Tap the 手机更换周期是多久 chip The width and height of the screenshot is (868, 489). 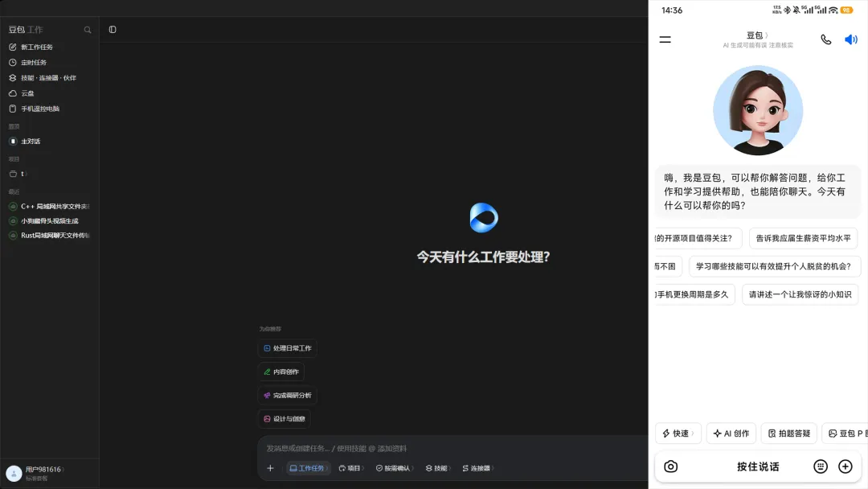[694, 294]
